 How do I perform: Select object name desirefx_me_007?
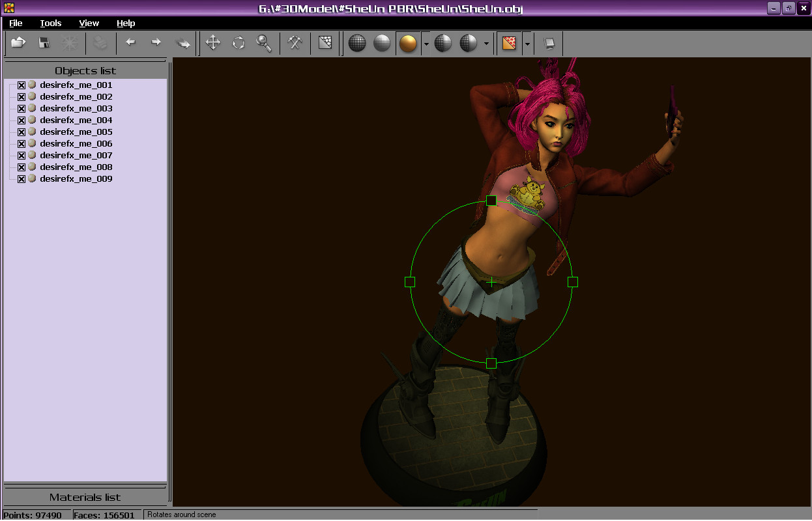click(76, 155)
